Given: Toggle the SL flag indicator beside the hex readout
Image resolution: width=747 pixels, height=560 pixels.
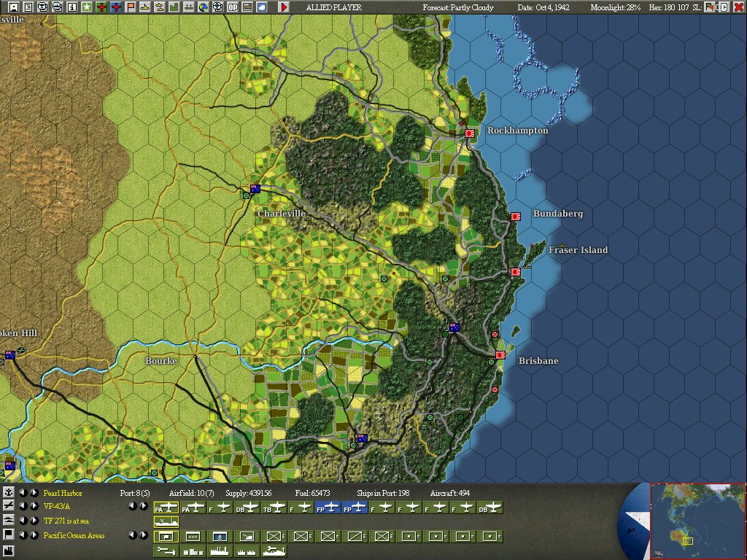Looking at the screenshot, I should pos(710,7).
